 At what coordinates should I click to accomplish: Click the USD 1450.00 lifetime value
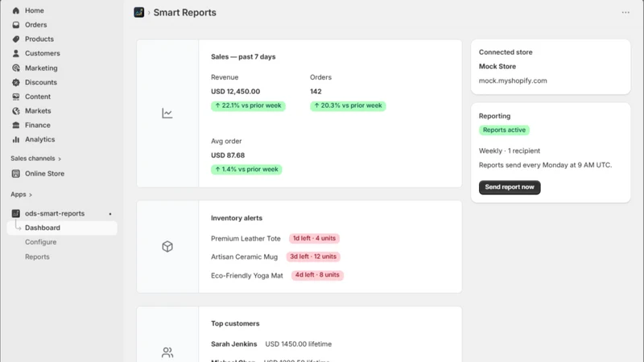click(298, 344)
